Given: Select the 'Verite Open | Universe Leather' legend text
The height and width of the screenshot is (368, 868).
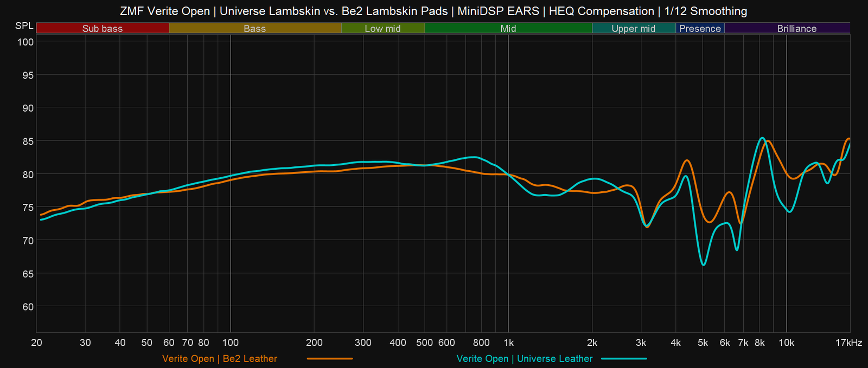Looking at the screenshot, I should (x=524, y=359).
